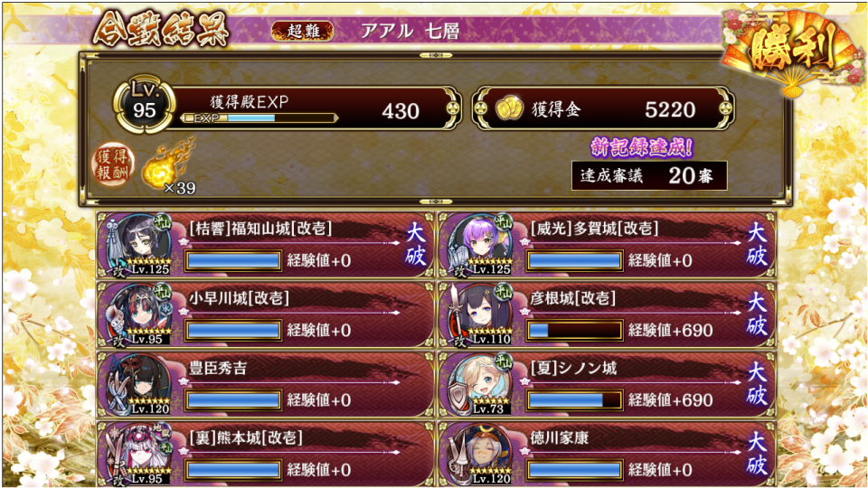
Task: Click the 合戦結果 title banner
Action: tap(161, 30)
